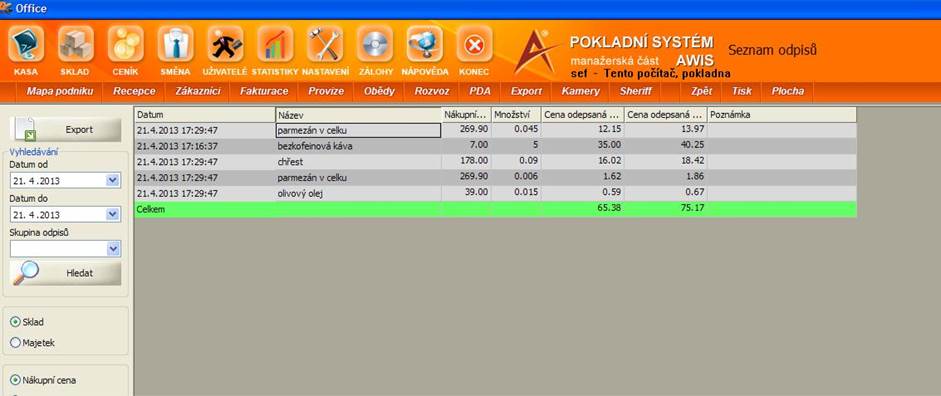
Task: Open the NASTAVENÍ tools icon
Action: (325, 44)
